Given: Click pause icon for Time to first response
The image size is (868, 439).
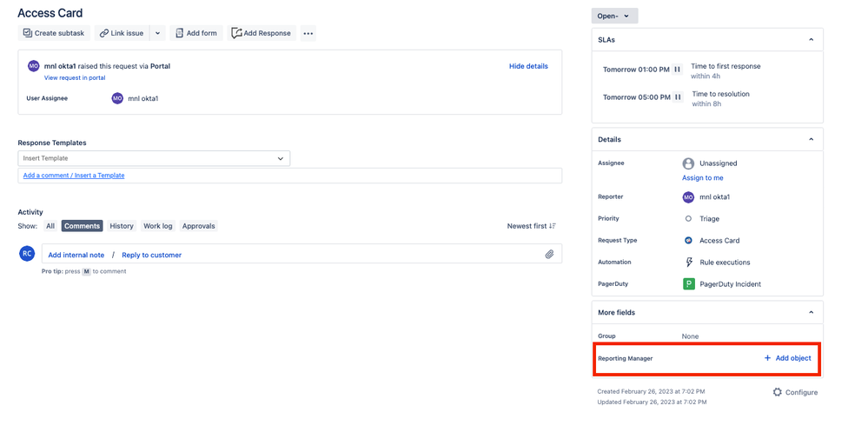Looking at the screenshot, I should tap(677, 70).
